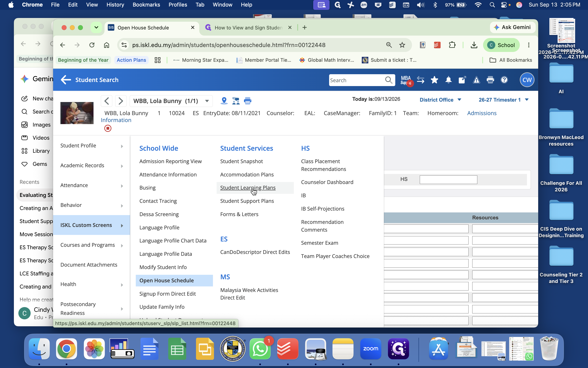The image size is (588, 368).
Task: Open the History menu in the menu bar
Action: 115,5
